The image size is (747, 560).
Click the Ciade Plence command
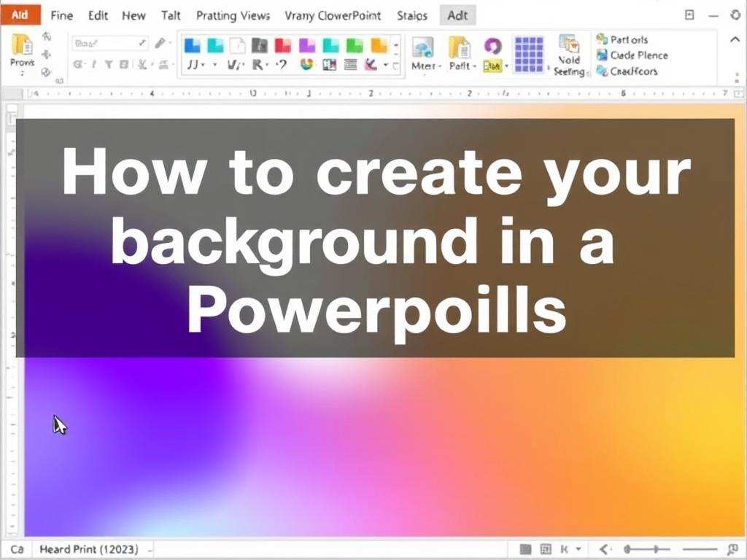tap(632, 55)
